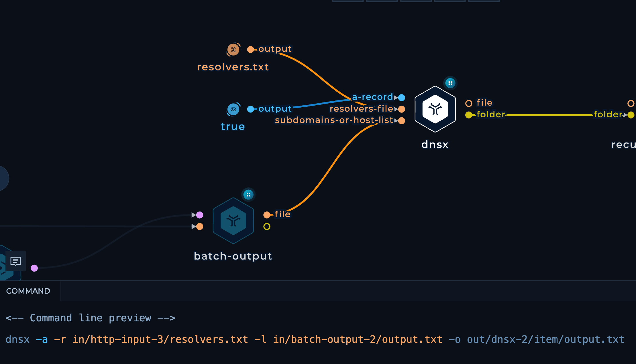Click the file label on dnsx output

pyautogui.click(x=484, y=103)
